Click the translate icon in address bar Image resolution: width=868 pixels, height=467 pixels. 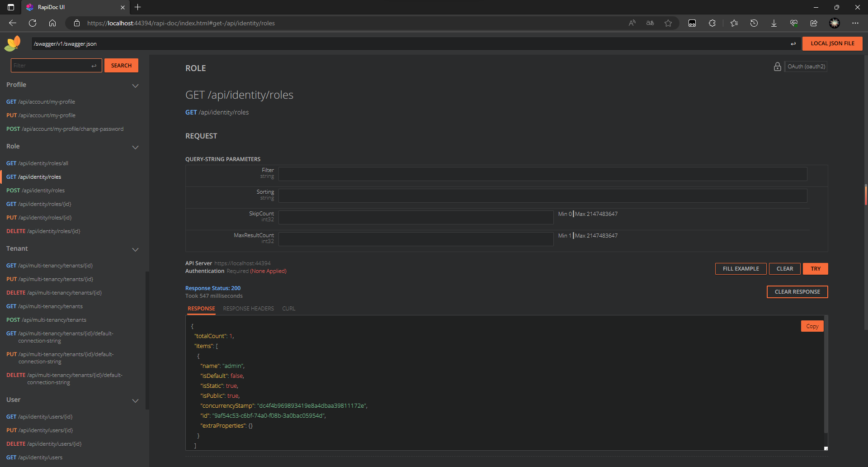pos(650,23)
